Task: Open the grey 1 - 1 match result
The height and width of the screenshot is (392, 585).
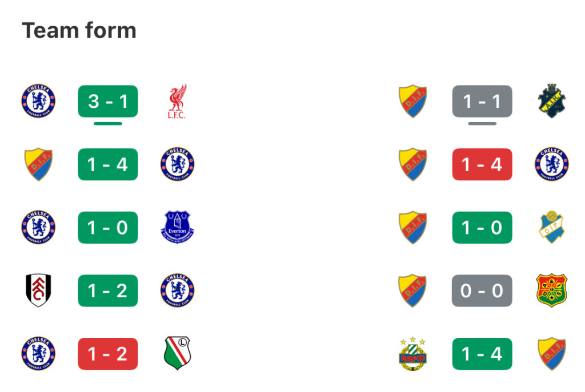Action: pos(482,102)
